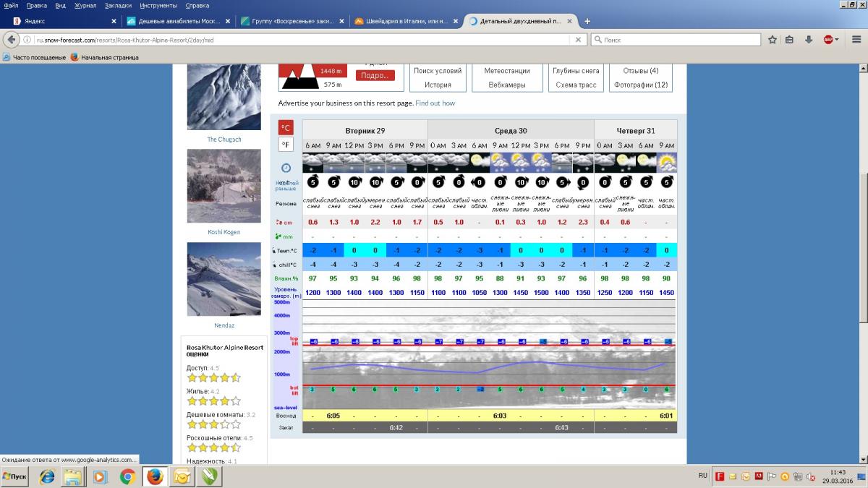The image size is (868, 488).
Task: Click the Пуск start button
Action: coord(14,476)
